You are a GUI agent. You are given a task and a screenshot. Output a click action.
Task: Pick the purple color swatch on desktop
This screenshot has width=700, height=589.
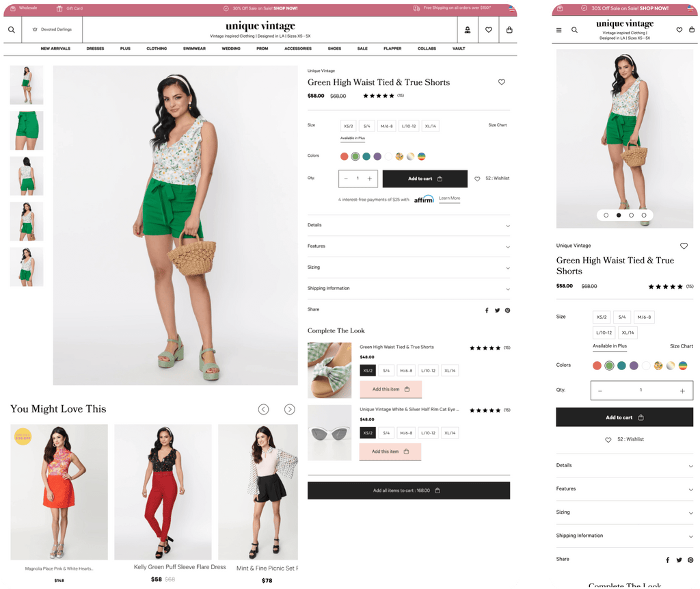[x=377, y=157]
